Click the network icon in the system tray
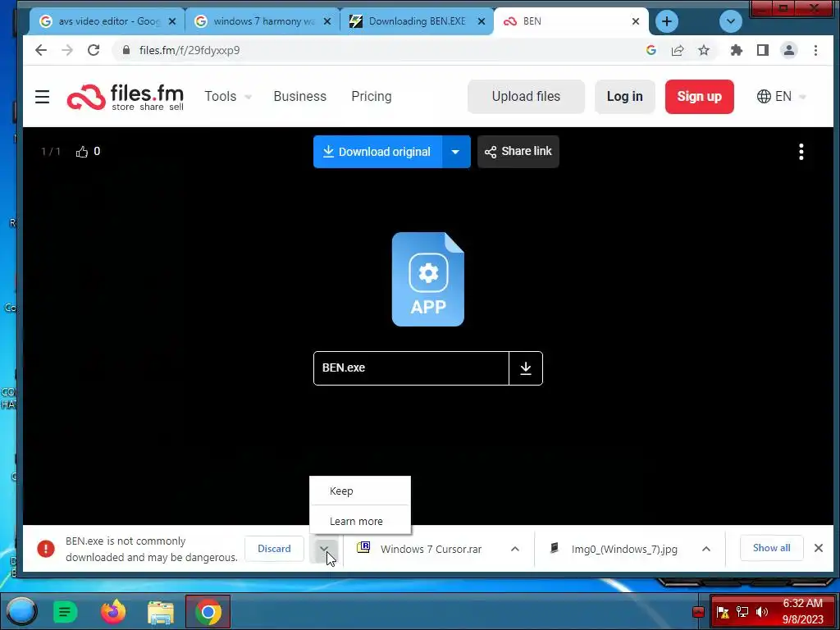840x630 pixels. (x=742, y=612)
